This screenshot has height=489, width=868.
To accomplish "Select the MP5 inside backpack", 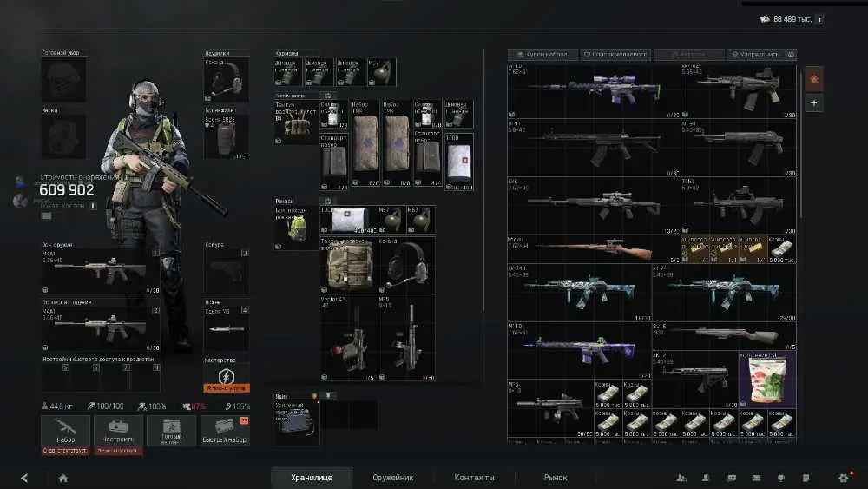I will click(x=406, y=338).
